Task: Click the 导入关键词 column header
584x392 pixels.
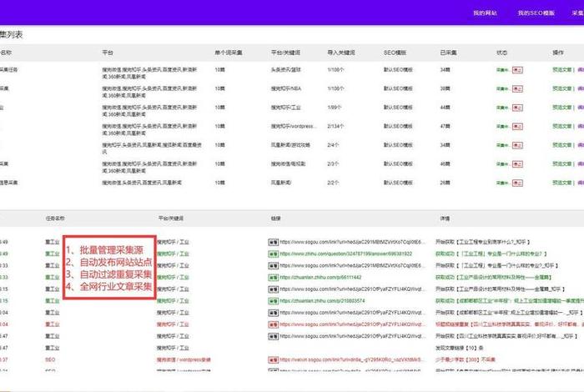Action: coord(341,53)
